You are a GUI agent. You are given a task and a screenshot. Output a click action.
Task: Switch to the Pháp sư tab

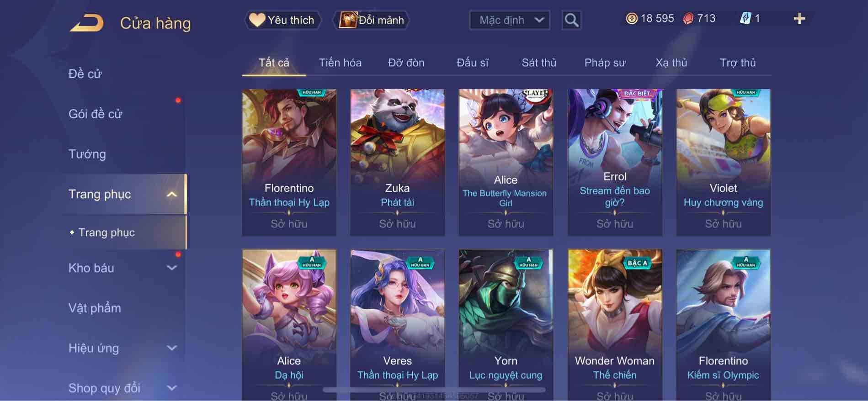pyautogui.click(x=605, y=63)
